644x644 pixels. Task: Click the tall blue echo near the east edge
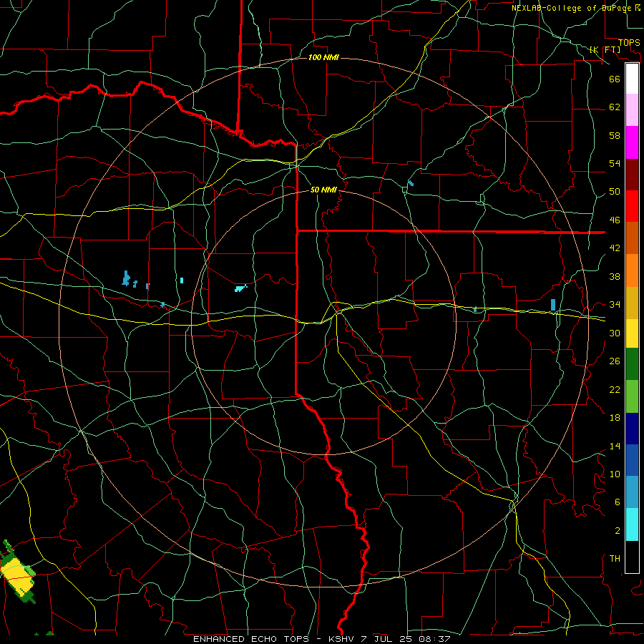[x=553, y=305]
